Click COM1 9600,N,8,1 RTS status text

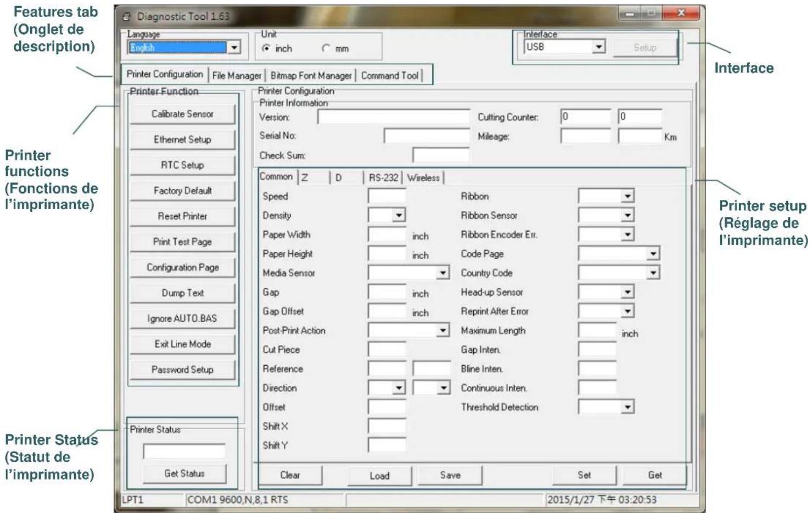click(237, 500)
